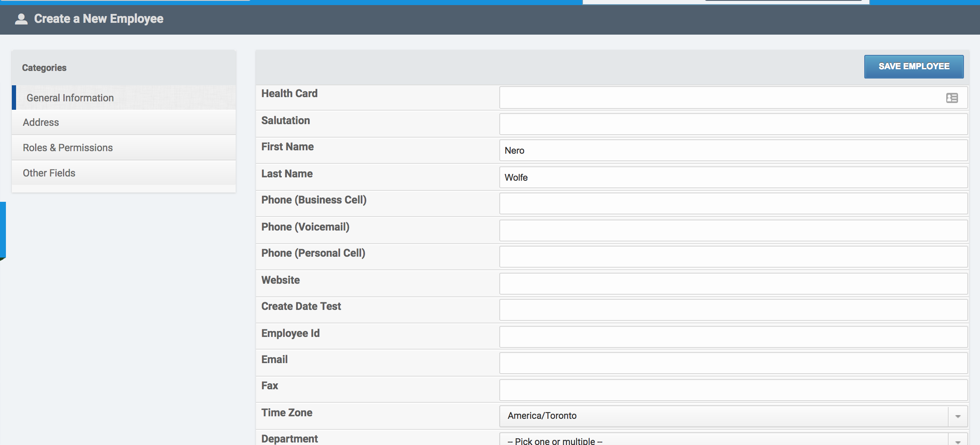Click the Last Name field containing Wolfe
Screen dimensions: 980x445
point(733,177)
